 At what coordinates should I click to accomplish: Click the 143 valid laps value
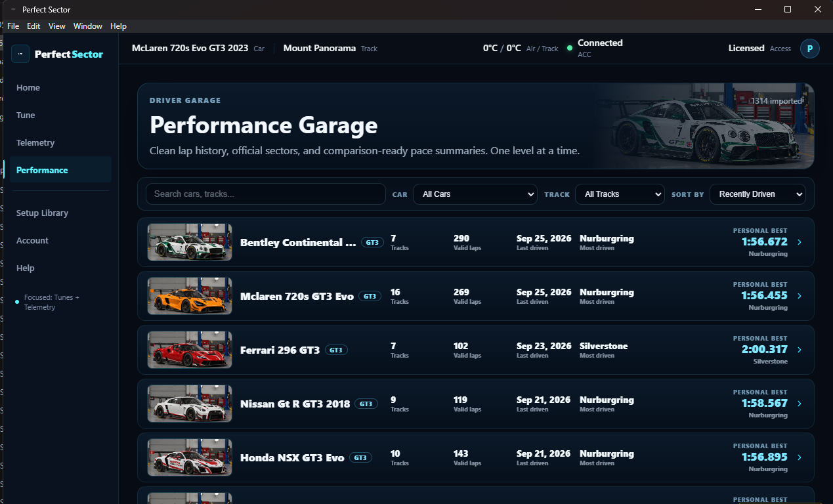(x=461, y=453)
